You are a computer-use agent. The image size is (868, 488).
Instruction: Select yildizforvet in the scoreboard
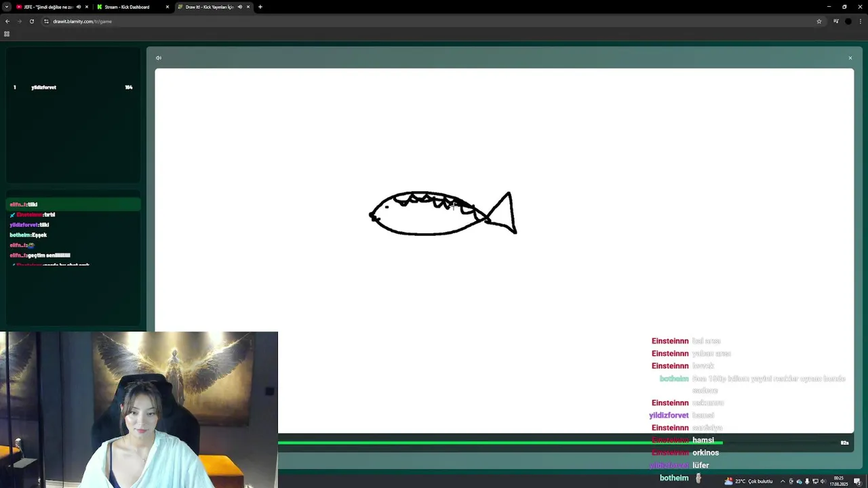43,87
